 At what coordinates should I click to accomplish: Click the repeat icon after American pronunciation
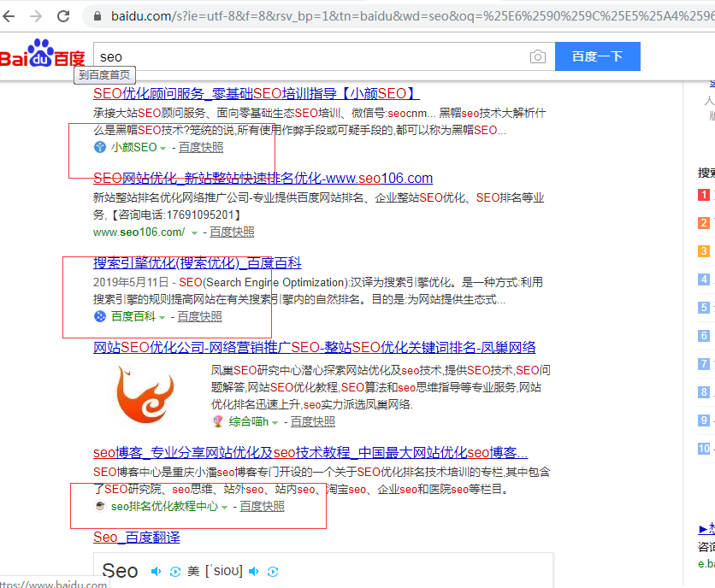(x=273, y=572)
